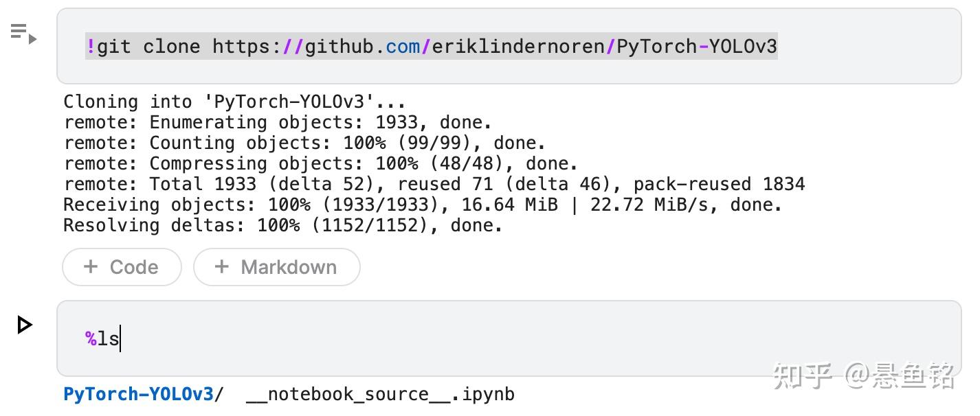Add a new Code cell
The width and height of the screenshot is (980, 416).
(x=122, y=267)
